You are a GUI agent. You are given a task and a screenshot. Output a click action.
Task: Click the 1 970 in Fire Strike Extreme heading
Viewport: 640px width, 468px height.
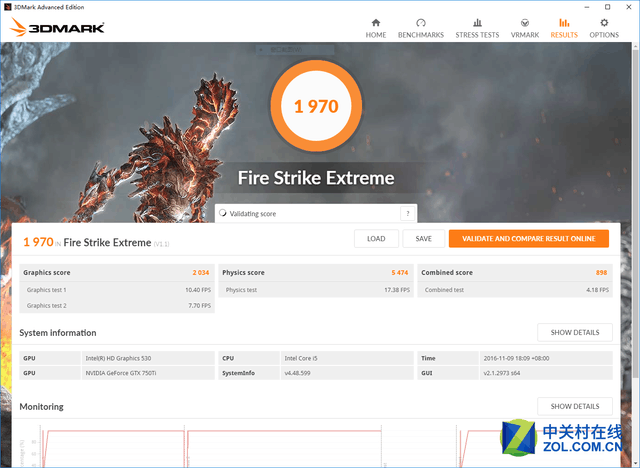(x=96, y=242)
